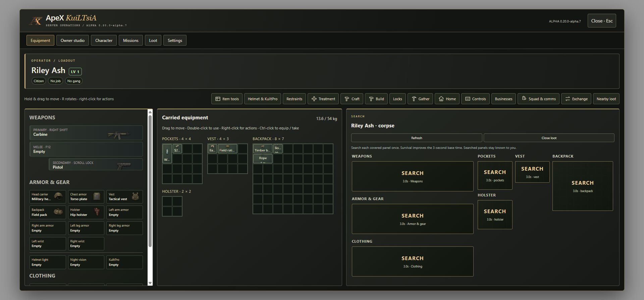Select the Field ration item in vest
Viewport: 644px width, 300px height.
coord(227,148)
